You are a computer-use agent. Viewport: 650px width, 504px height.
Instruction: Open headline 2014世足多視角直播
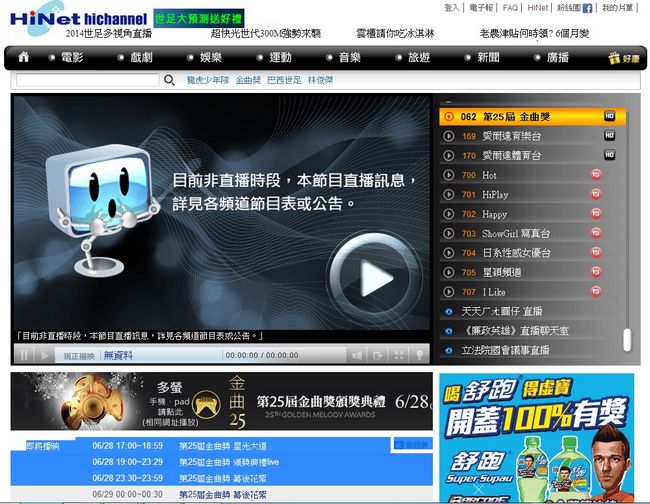click(109, 34)
